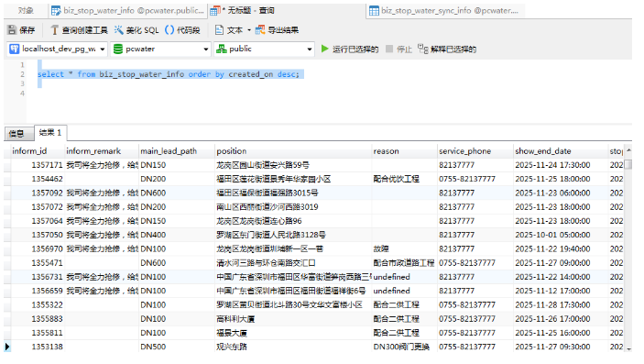Open the Text (文本) dropdown arrow
Viewport: 644px width, 364px height.
[249, 30]
